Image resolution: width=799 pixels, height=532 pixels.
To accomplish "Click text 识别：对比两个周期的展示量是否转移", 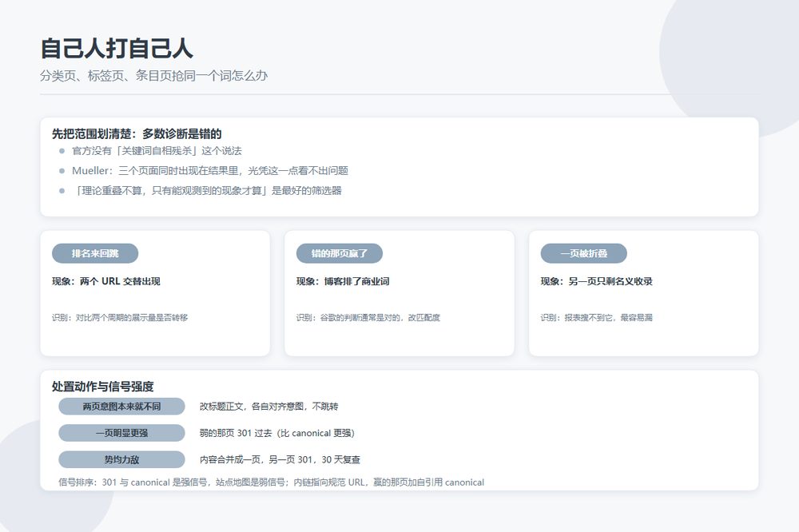I will (120, 317).
